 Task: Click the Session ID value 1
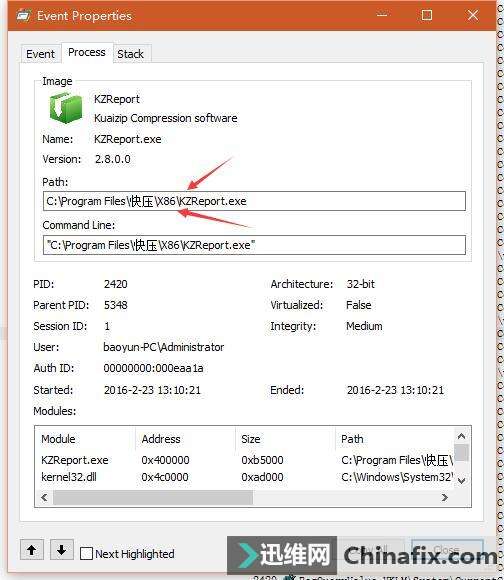107,326
